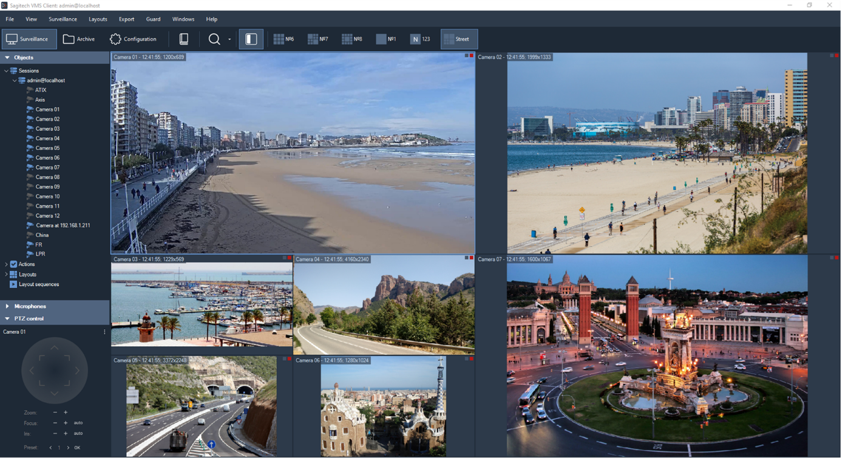Open the Archive mode
The height and width of the screenshot is (458, 868).
[79, 39]
